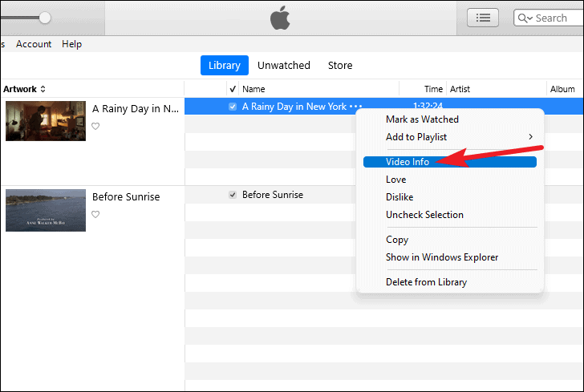Click the volume slider knob
The height and width of the screenshot is (392, 584).
45,18
